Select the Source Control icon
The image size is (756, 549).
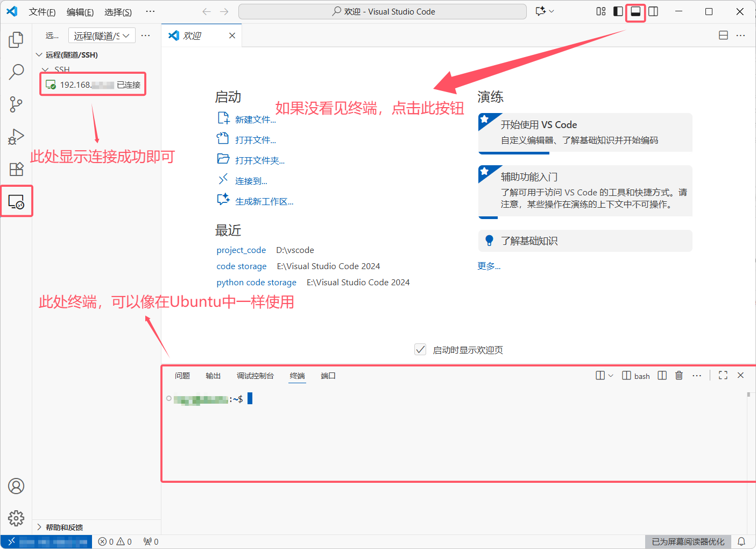tap(16, 104)
